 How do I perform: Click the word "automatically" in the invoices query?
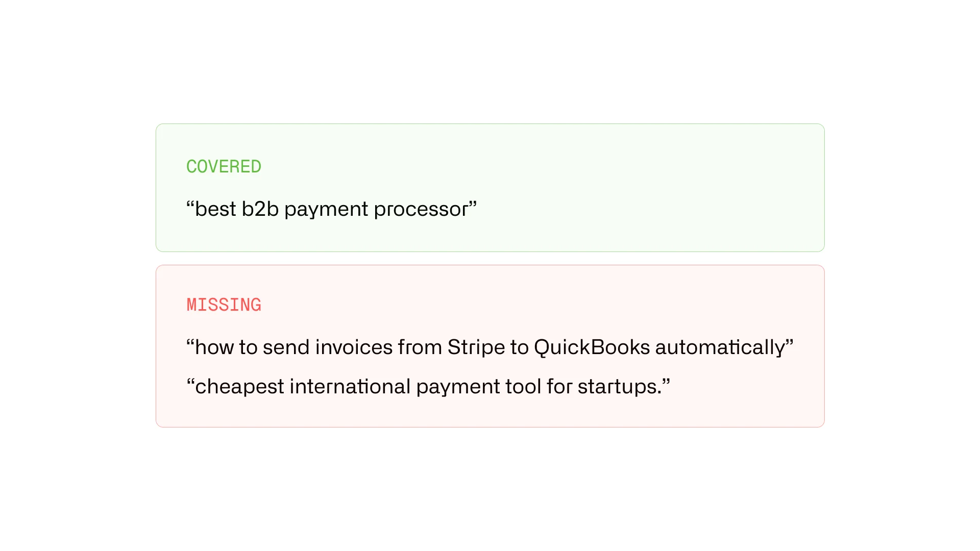pos(720,347)
